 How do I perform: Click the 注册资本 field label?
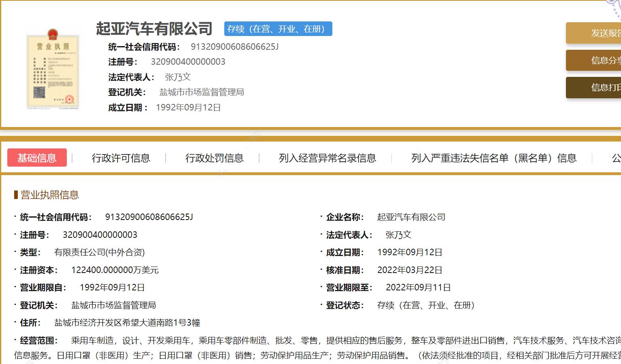coord(39,270)
